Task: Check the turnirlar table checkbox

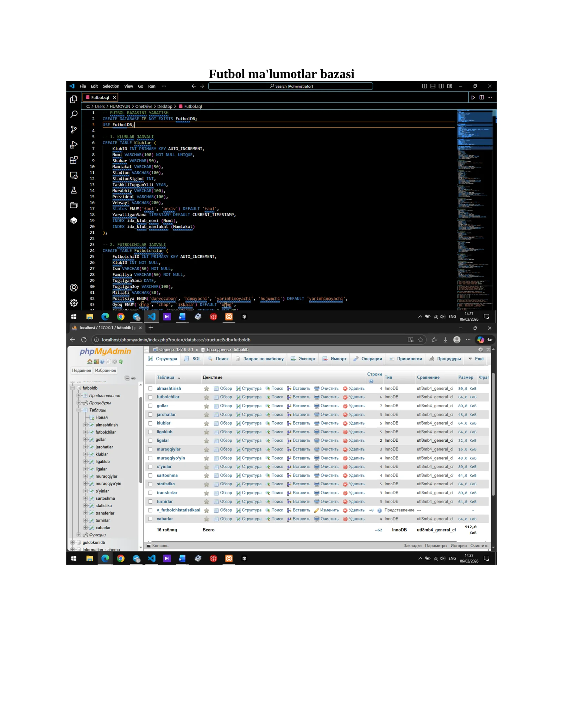Action: 150,502
